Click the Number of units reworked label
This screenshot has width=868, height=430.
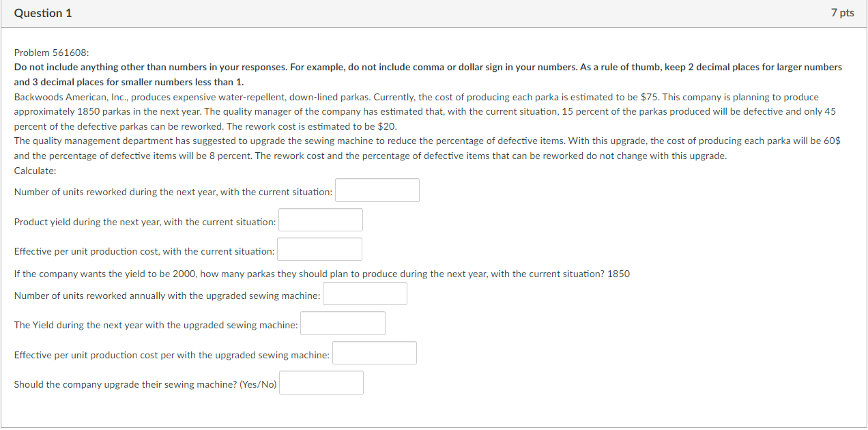point(173,192)
